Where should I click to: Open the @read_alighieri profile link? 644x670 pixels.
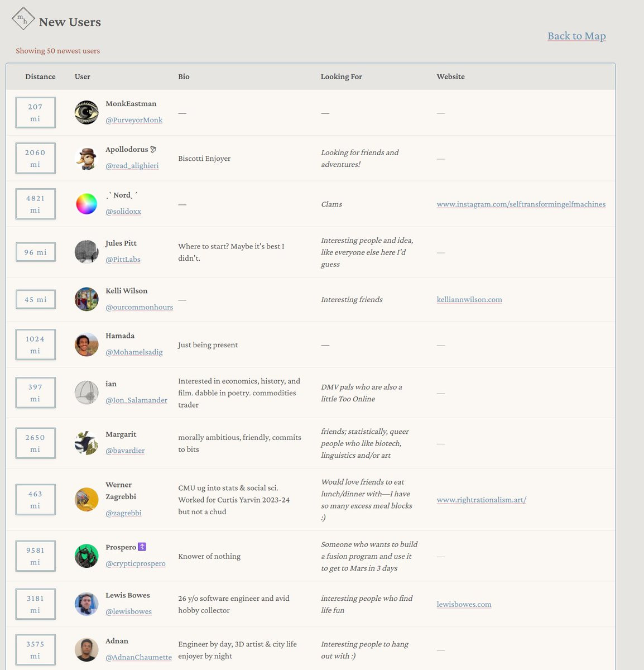coord(132,166)
